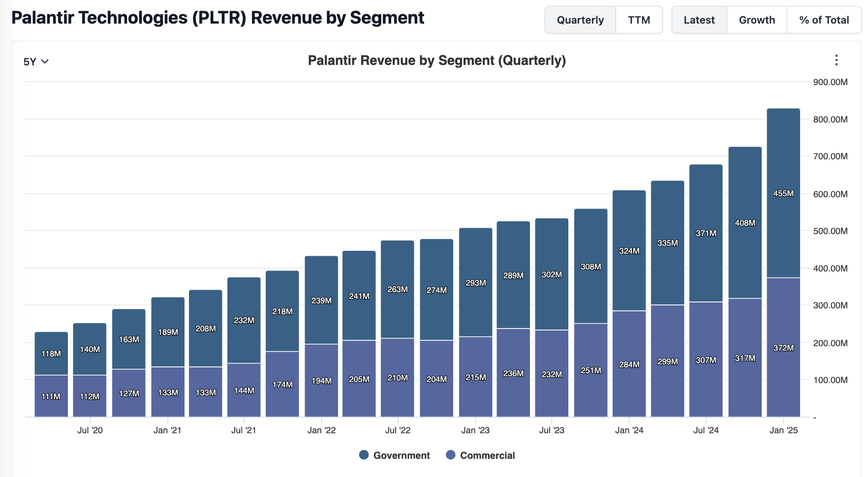Click the 204M Commercial bar segment

coord(436,379)
